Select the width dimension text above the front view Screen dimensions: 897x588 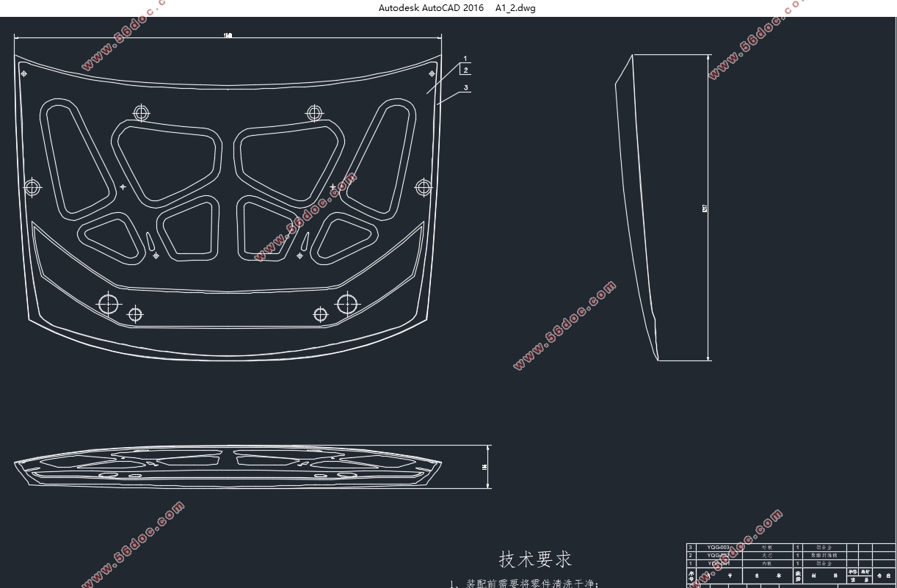click(228, 35)
